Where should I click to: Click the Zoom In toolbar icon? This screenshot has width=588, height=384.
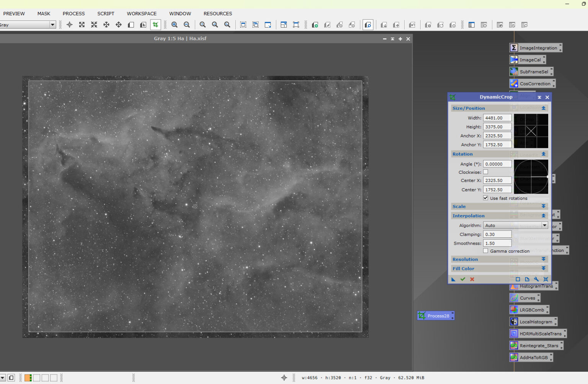[x=174, y=25]
